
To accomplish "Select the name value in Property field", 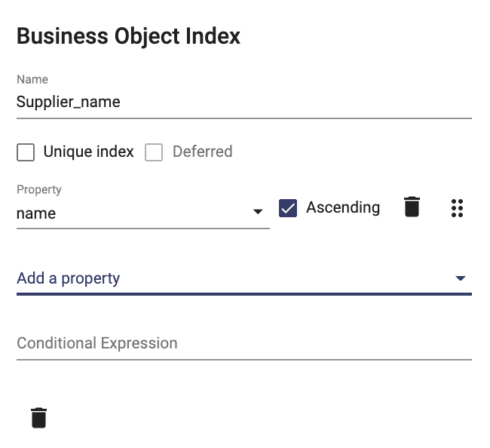I will pos(36,213).
